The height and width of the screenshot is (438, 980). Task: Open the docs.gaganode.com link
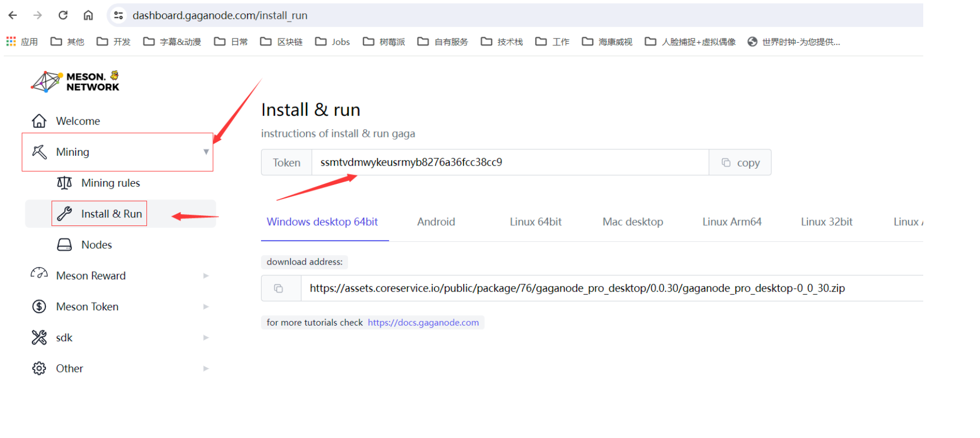pyautogui.click(x=423, y=323)
